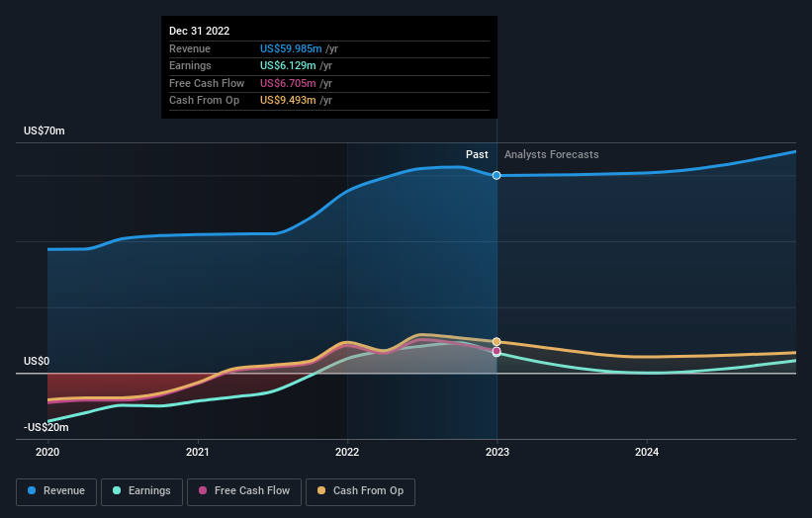Viewport: 812px width, 518px height.
Task: Click the Free Cash Flow label in tooltip
Action: [207, 83]
